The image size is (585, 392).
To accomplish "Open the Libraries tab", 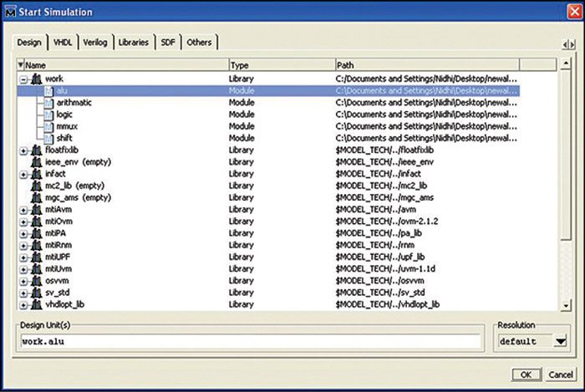I will 133,42.
